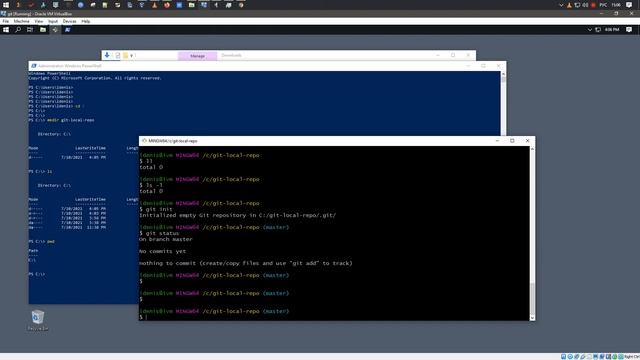Click the Downloads title of Explorer window
640x360 pixels.
[231, 56]
